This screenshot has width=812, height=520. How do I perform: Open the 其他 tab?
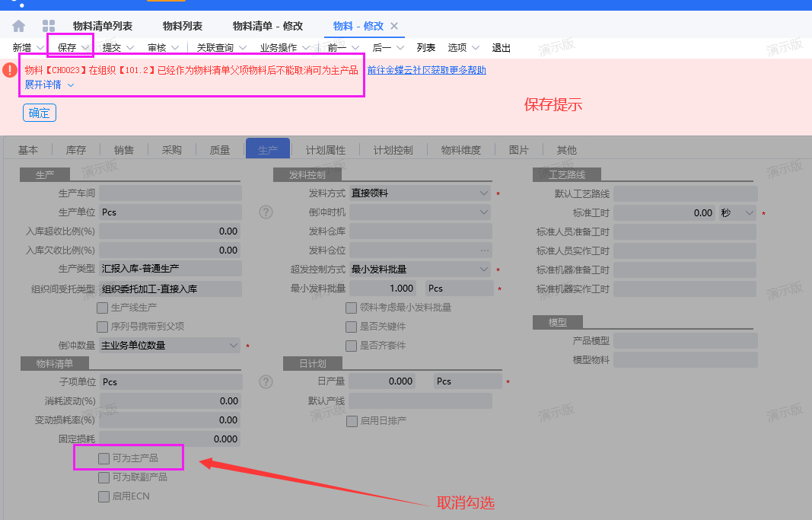tap(566, 150)
